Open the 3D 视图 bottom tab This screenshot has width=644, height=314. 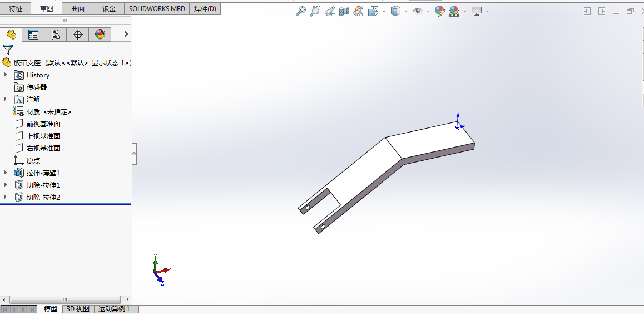pos(78,309)
